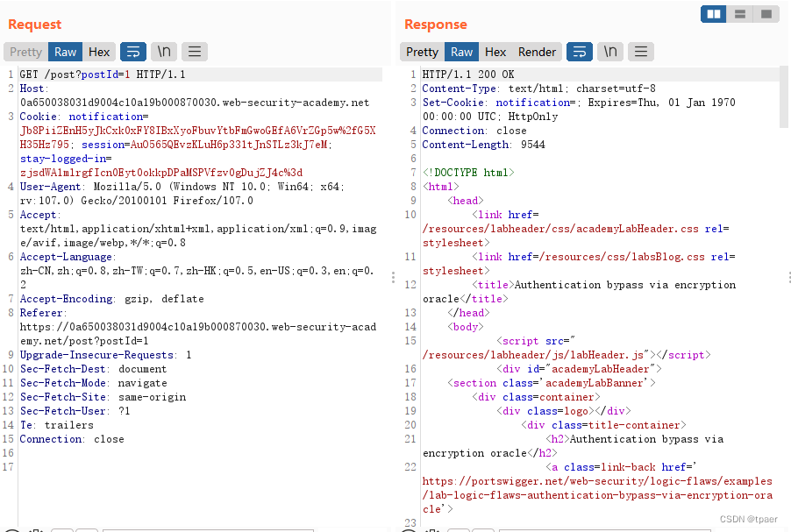
Task: Open the Response panel hamburger menu
Action: 641,52
